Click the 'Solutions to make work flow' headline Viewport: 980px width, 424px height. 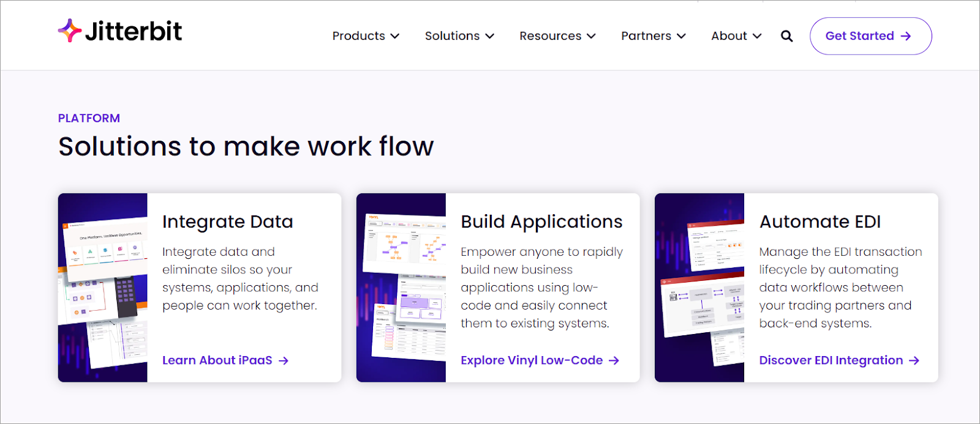coord(246,146)
